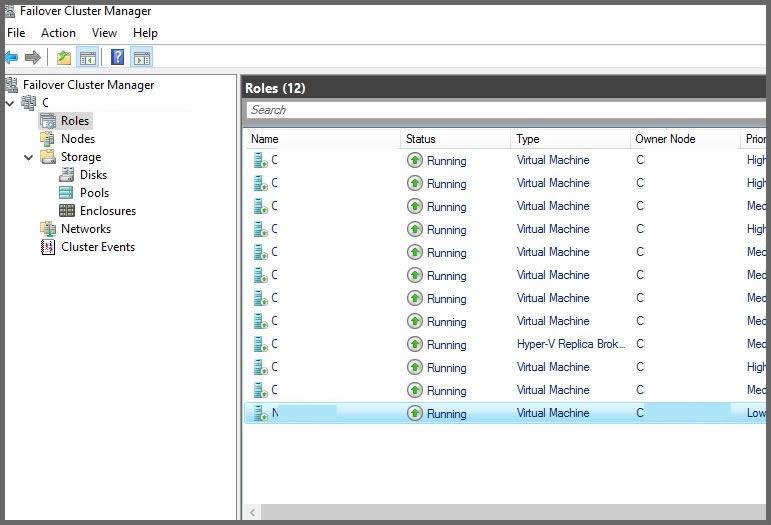The width and height of the screenshot is (771, 525).
Task: Sort by the Priority column header
Action: click(x=755, y=139)
